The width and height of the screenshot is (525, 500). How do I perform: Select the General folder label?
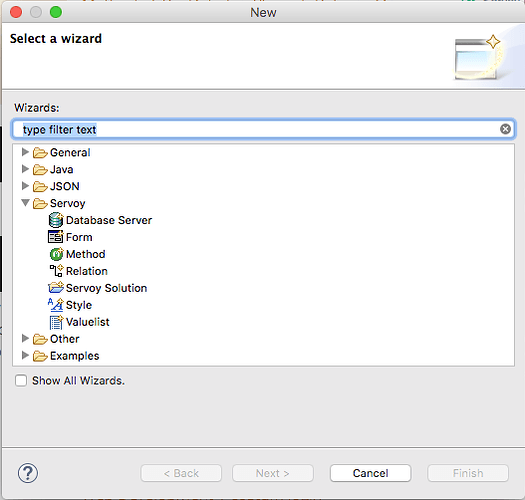pos(70,153)
